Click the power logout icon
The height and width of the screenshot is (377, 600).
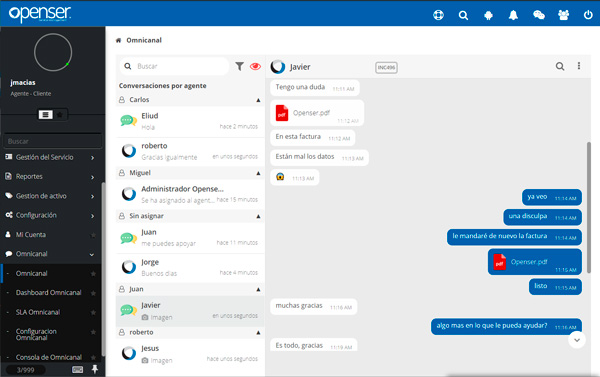click(588, 15)
